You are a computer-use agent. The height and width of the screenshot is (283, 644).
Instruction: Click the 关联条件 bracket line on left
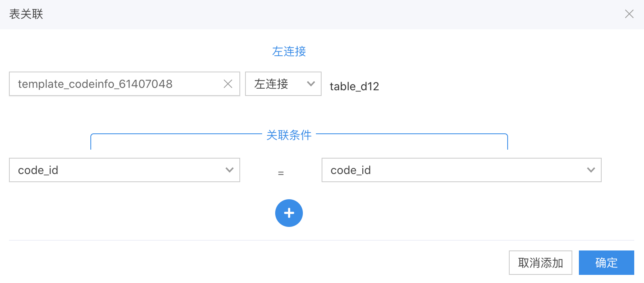(x=176, y=134)
